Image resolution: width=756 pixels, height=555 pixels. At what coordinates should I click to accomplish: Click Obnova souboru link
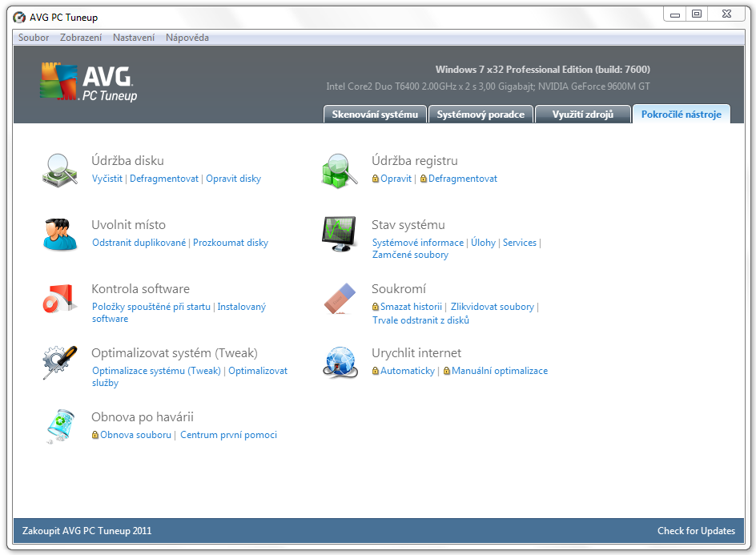(x=135, y=435)
